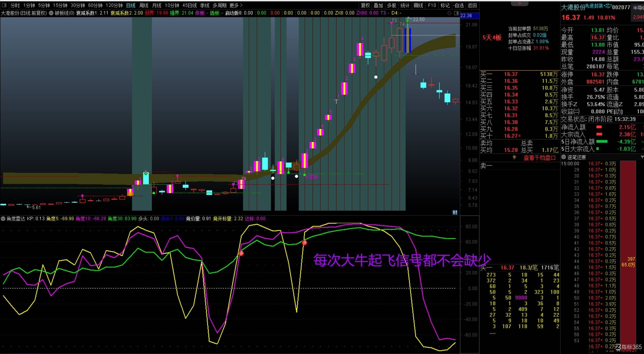Viewport: 644px width, 354px height.
Task: Switch to 分时 chart view
Action: coord(15,5)
